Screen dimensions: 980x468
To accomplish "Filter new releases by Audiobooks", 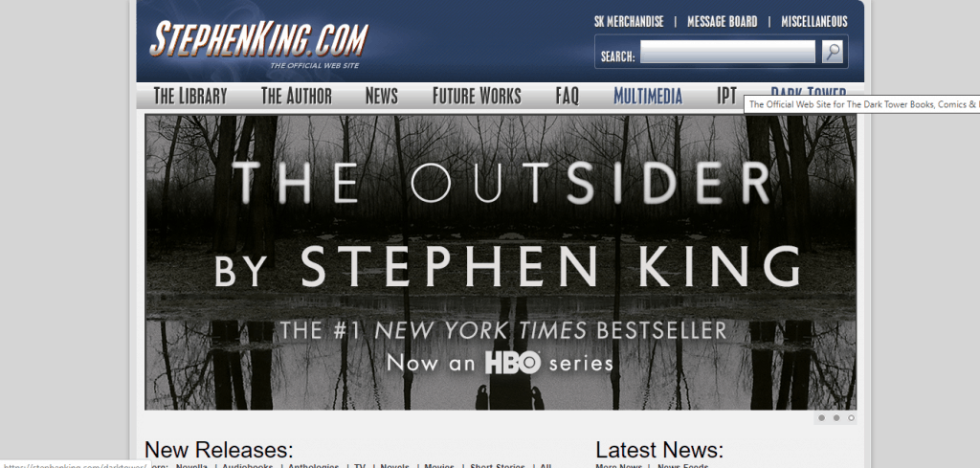I will coord(248,465).
